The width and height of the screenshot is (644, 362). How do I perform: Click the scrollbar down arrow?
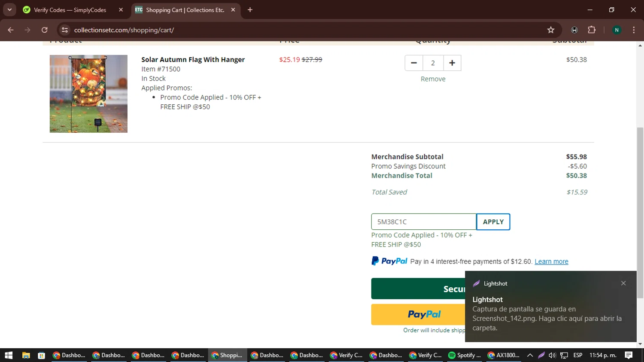(x=640, y=344)
